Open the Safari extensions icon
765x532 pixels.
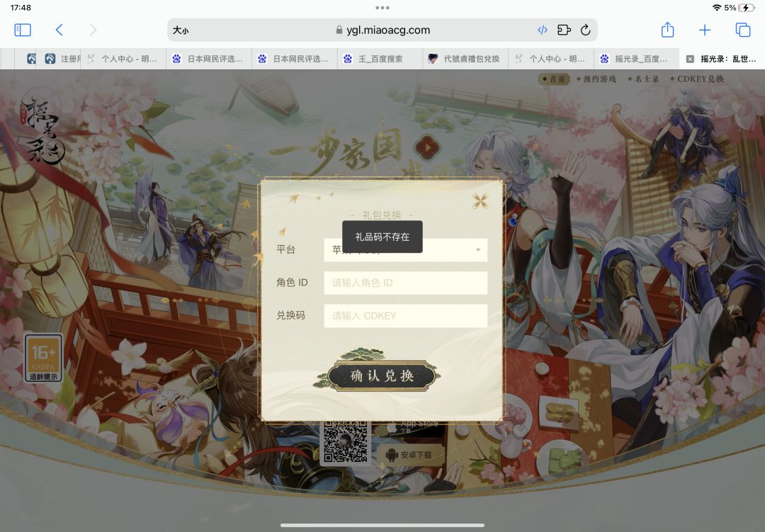564,30
